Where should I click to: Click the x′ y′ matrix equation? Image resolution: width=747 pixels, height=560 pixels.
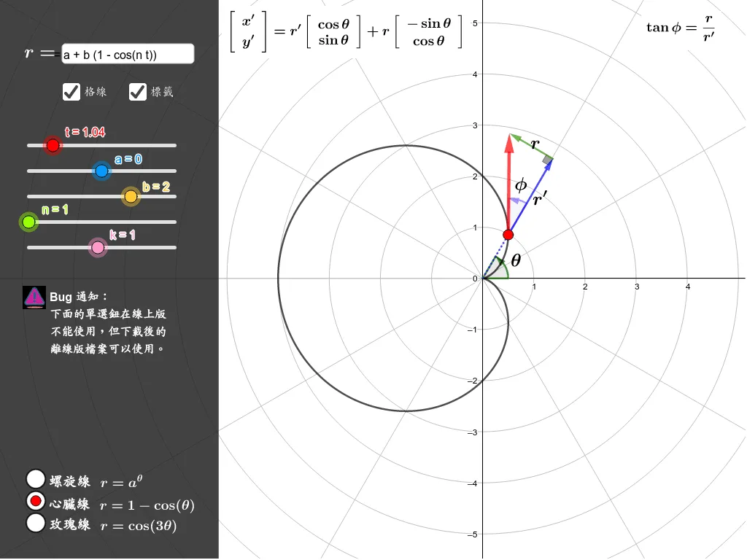point(347,31)
